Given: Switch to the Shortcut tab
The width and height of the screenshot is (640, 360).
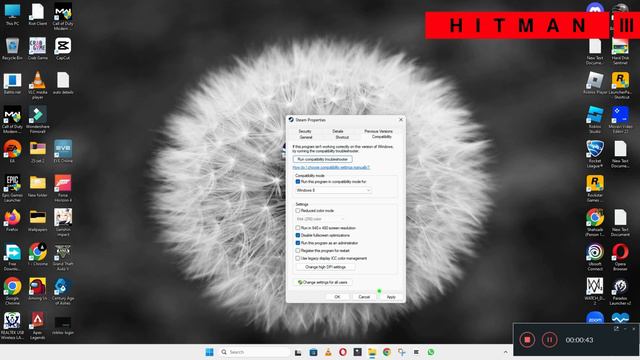Looking at the screenshot, I should 342,137.
